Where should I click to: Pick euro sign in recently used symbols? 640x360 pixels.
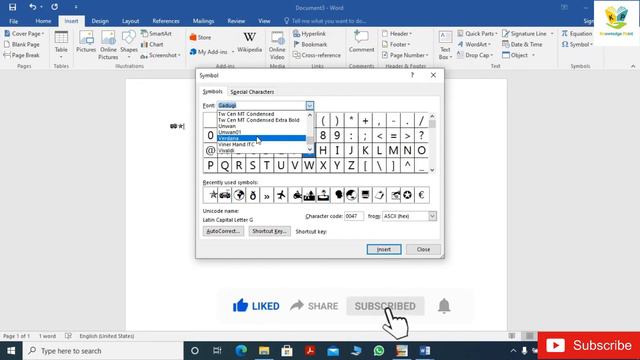421,195
